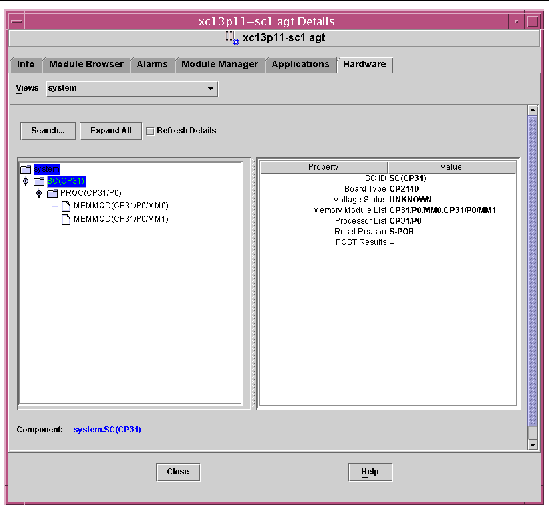The width and height of the screenshot is (549, 506).
Task: Open the Module Manager tab
Action: 220,64
